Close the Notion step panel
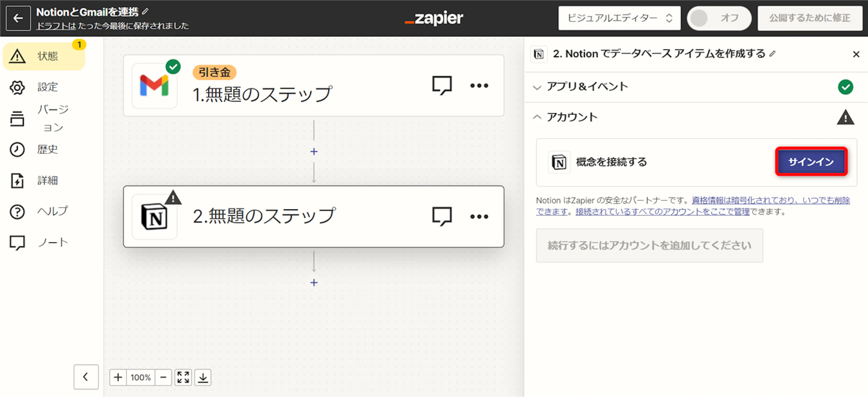Screen dimensions: 868x397 click(x=856, y=54)
